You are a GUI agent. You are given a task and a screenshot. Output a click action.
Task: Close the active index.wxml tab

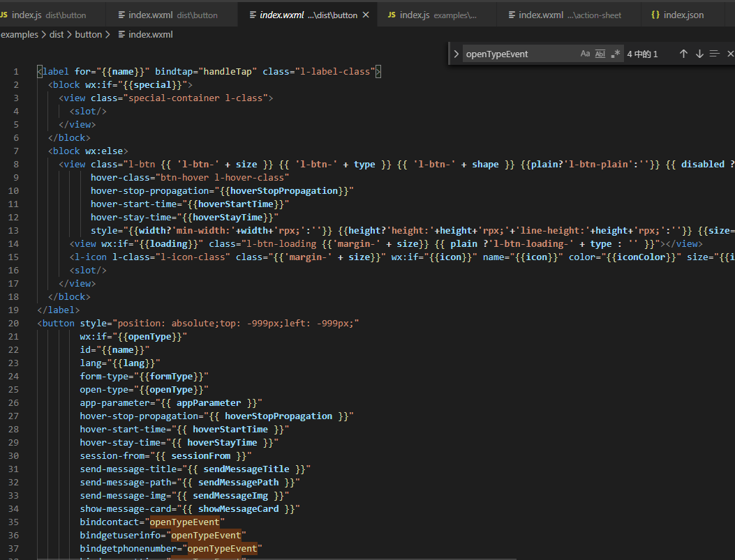[366, 15]
